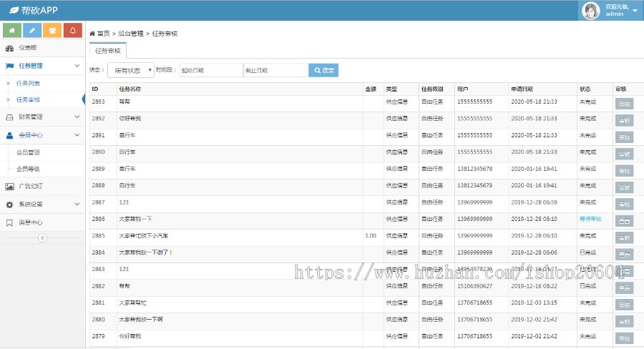Click the 起始日期 start date field

(212, 70)
